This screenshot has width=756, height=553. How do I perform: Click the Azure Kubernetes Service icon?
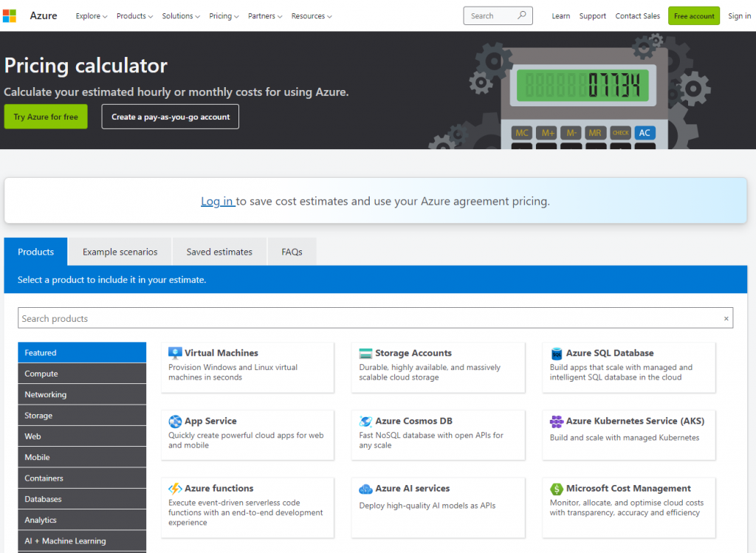(557, 422)
